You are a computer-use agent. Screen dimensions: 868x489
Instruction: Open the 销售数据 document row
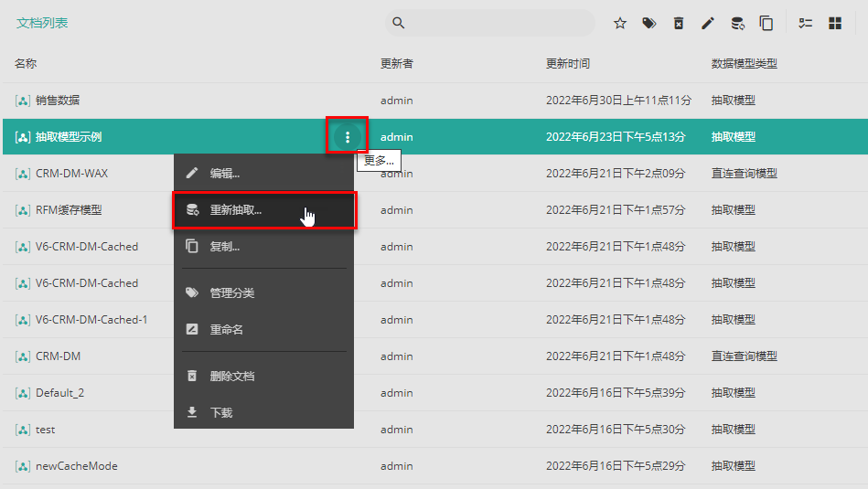[58, 101]
